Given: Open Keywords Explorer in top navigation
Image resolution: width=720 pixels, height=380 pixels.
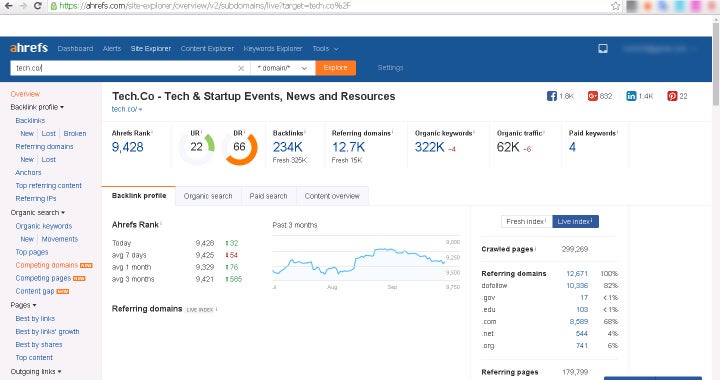Looking at the screenshot, I should click(273, 48).
